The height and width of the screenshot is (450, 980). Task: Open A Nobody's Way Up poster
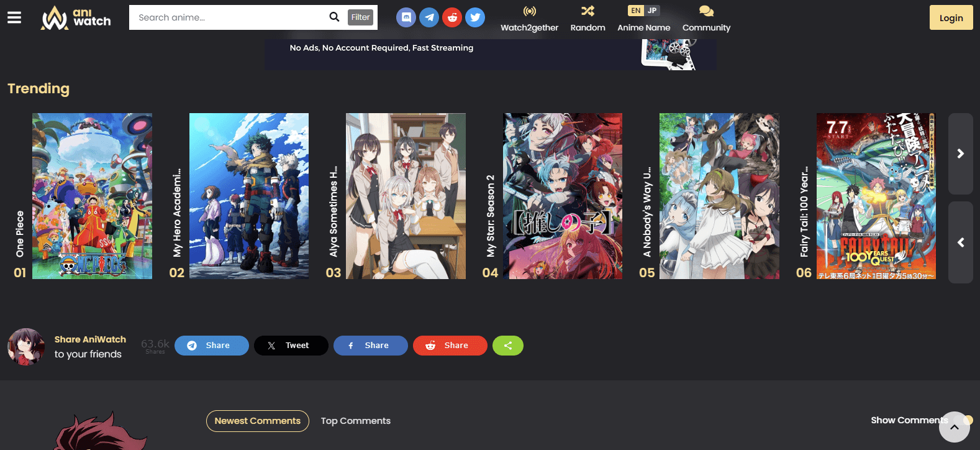719,196
